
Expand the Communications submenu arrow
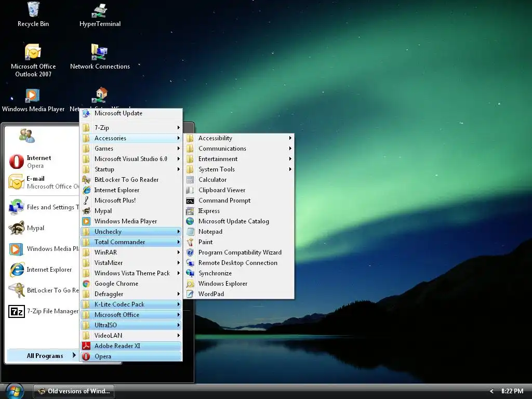click(x=290, y=148)
